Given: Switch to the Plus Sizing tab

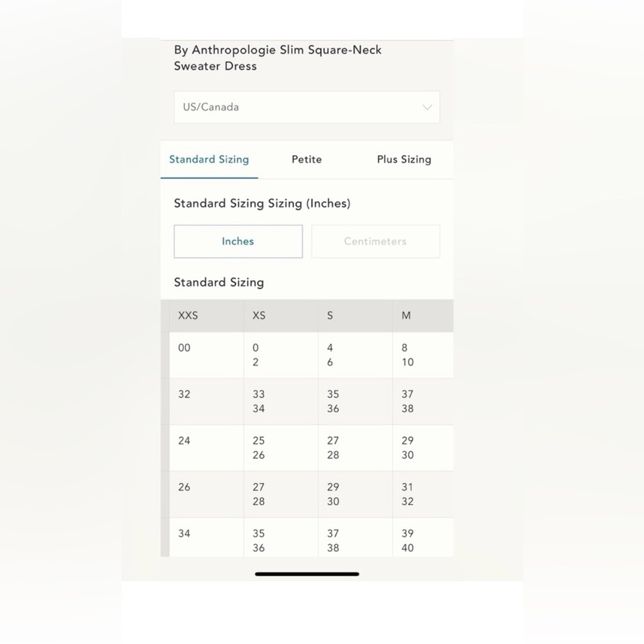Looking at the screenshot, I should pos(404,159).
